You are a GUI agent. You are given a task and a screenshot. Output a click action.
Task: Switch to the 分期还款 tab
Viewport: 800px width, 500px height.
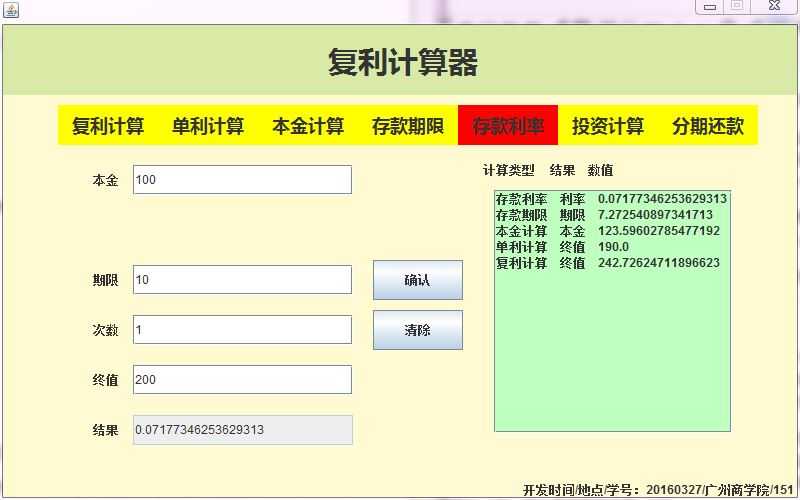(x=708, y=126)
